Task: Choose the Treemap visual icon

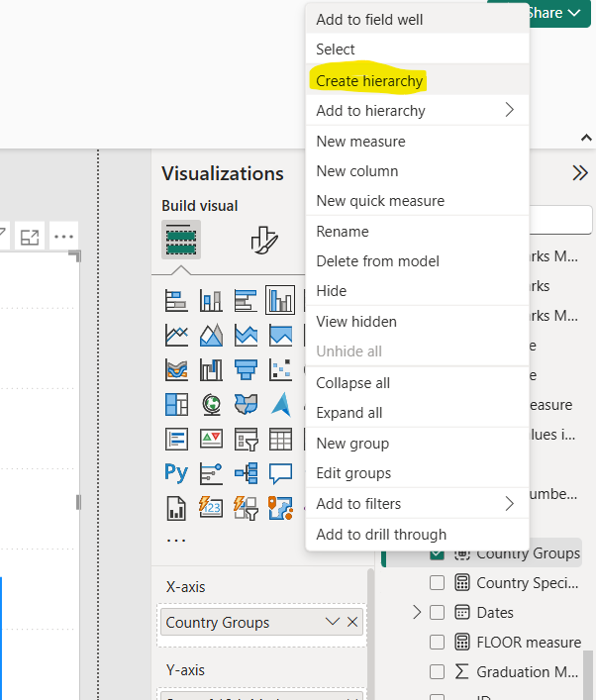Action: tap(176, 404)
